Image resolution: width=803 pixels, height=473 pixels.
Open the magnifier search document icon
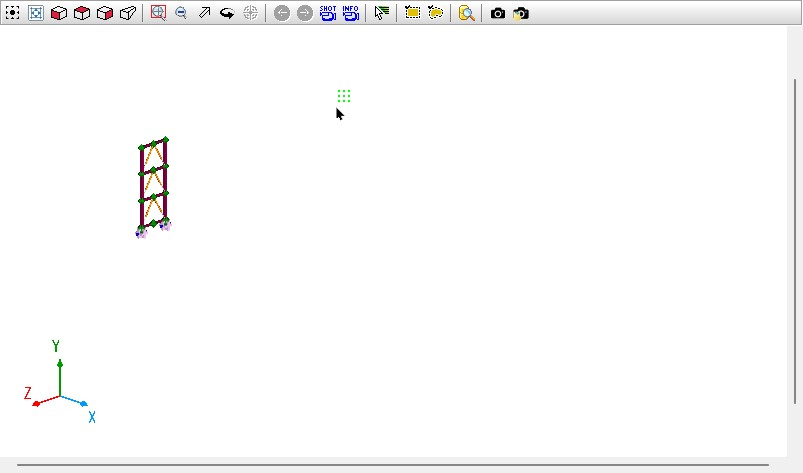467,13
